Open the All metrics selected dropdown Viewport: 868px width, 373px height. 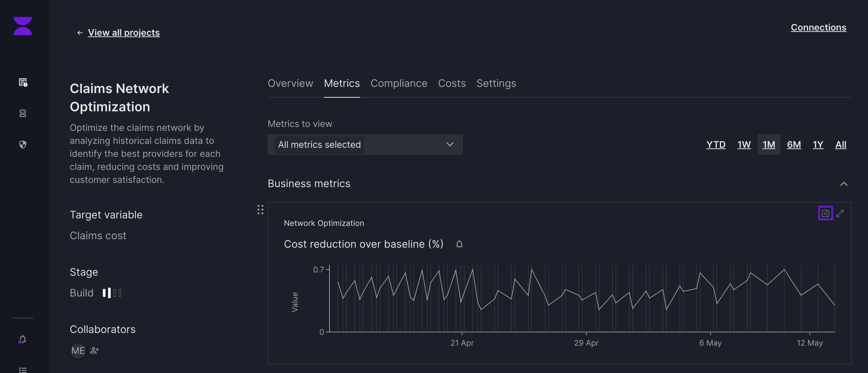point(365,144)
